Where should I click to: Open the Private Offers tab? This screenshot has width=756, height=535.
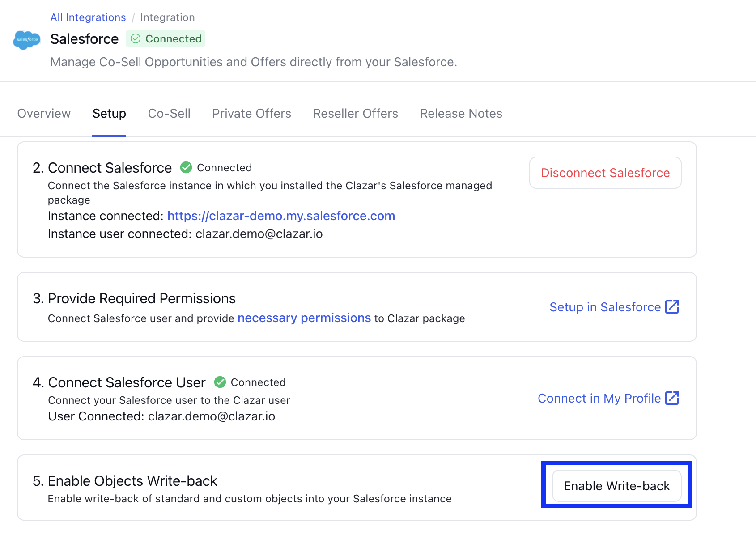[251, 114]
